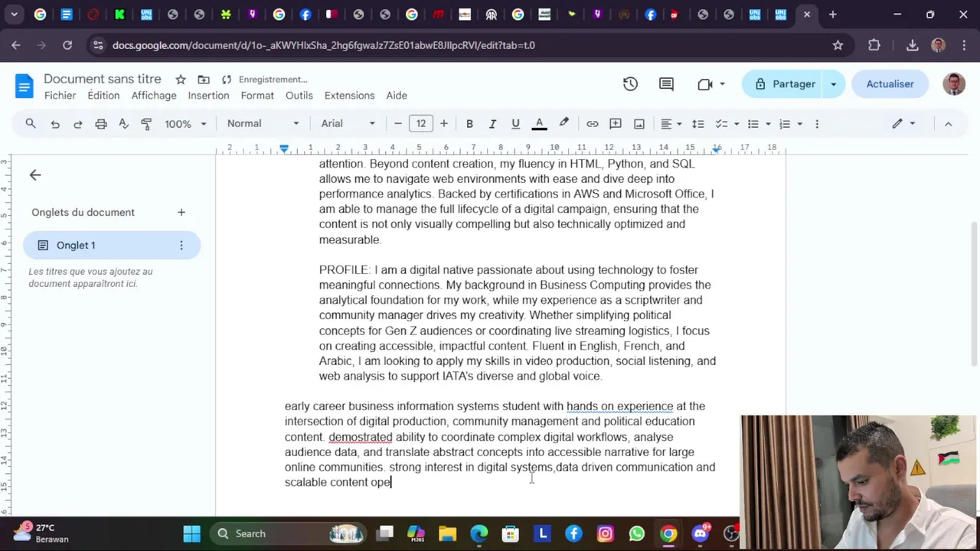Star the document
Image resolution: width=980 pixels, height=551 pixels.
[181, 80]
